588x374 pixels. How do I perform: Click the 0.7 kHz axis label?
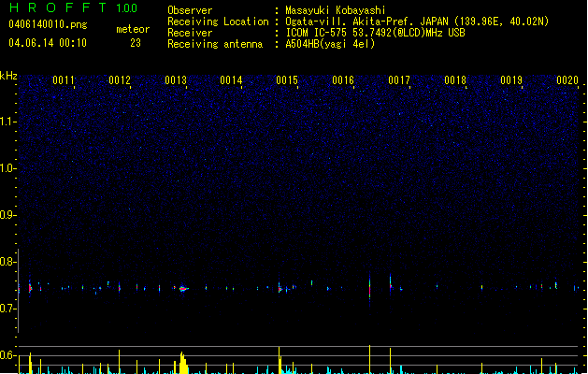coord(7,309)
